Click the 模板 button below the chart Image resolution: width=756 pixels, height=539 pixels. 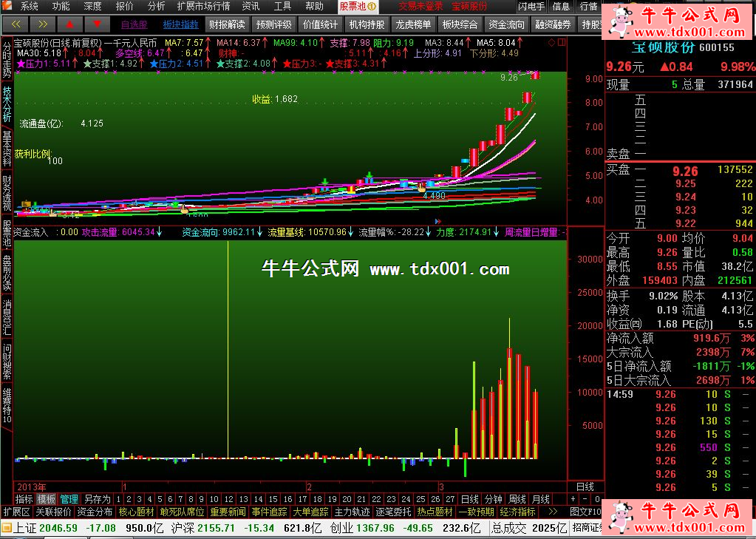pos(47,499)
